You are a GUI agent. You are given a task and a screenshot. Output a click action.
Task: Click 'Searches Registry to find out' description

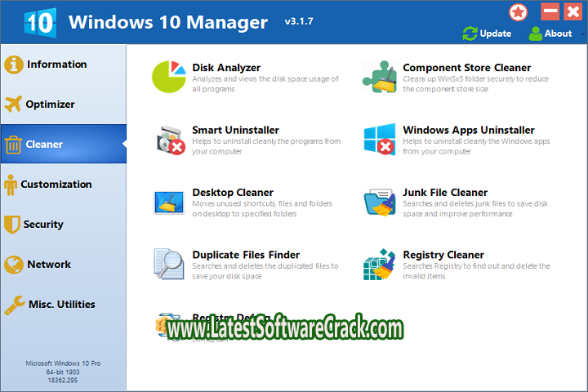click(476, 271)
